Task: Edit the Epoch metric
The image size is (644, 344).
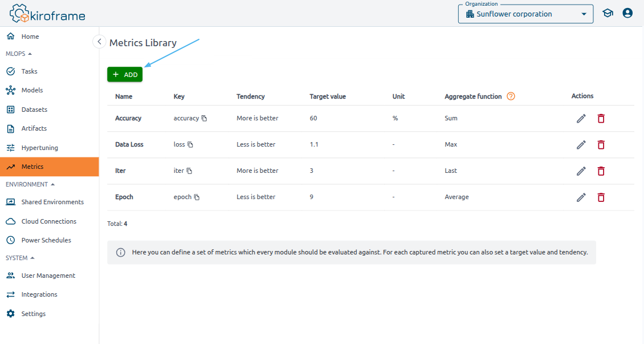Action: (581, 197)
